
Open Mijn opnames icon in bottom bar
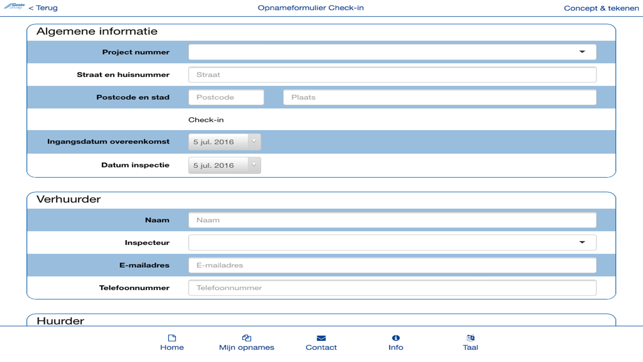pyautogui.click(x=246, y=338)
